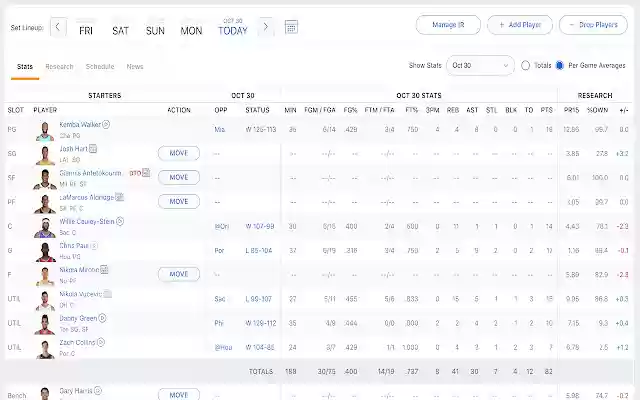Click the Manage IR button
640x400 pixels.
(x=448, y=25)
